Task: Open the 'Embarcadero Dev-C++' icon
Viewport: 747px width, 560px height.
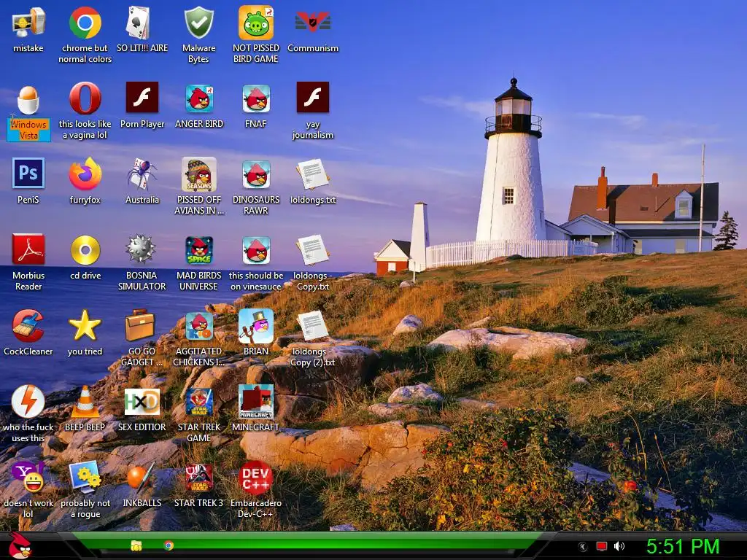Action: pos(256,478)
